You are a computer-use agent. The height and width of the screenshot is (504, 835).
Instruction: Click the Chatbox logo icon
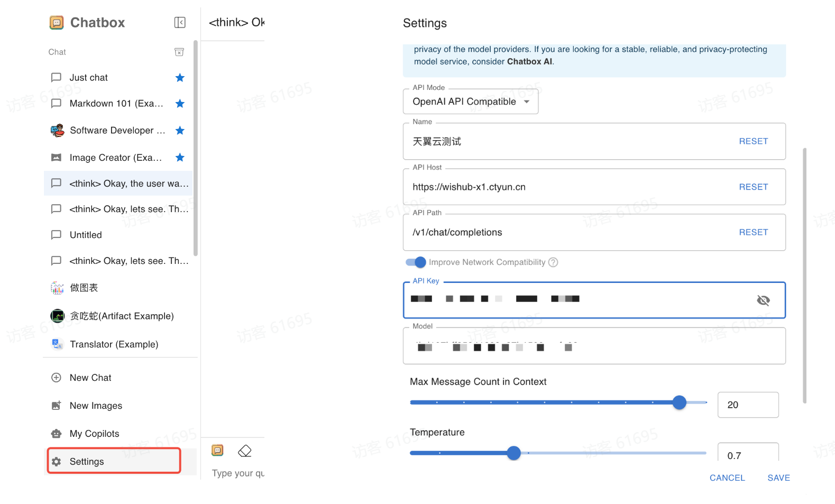point(57,22)
